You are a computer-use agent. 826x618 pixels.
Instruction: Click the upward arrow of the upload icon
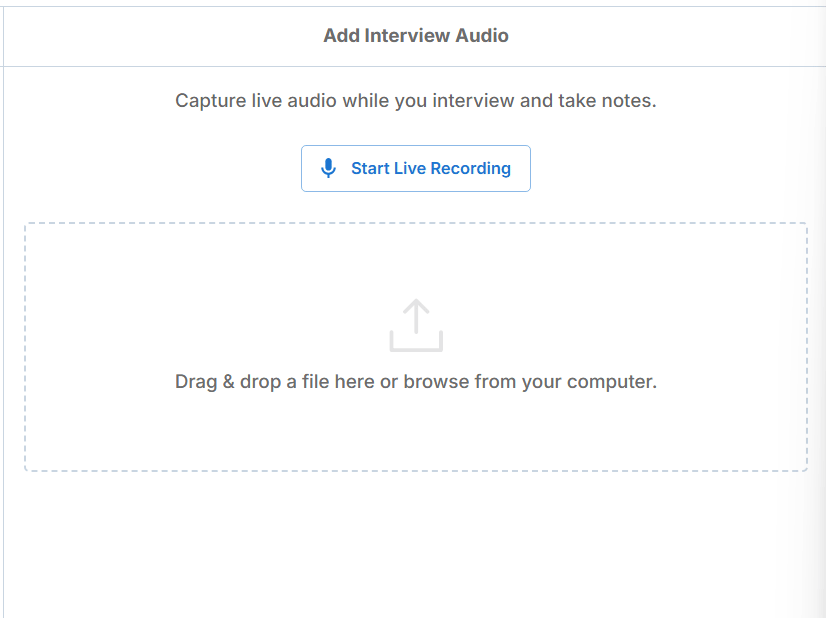[416, 316]
